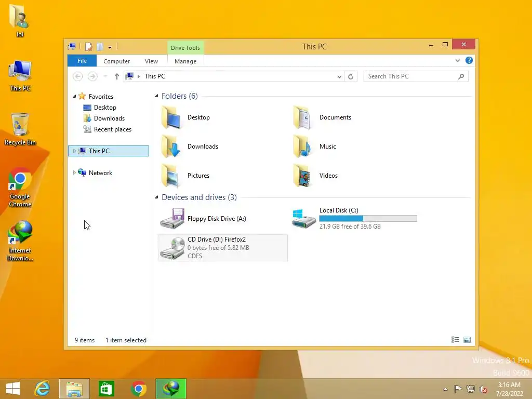The width and height of the screenshot is (532, 399).
Task: Select Downloads under Favorites
Action: pyautogui.click(x=109, y=118)
